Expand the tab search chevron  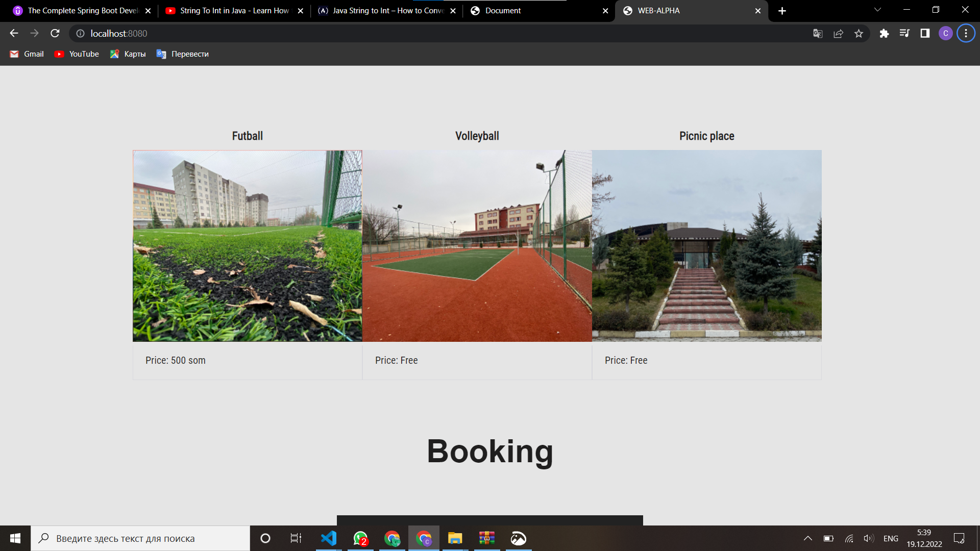[877, 10]
